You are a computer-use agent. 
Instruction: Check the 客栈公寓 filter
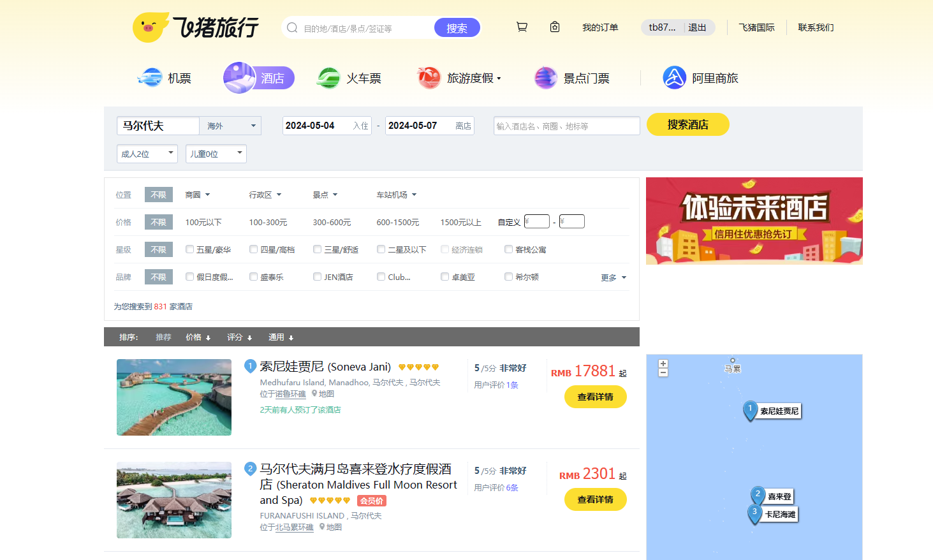point(508,249)
